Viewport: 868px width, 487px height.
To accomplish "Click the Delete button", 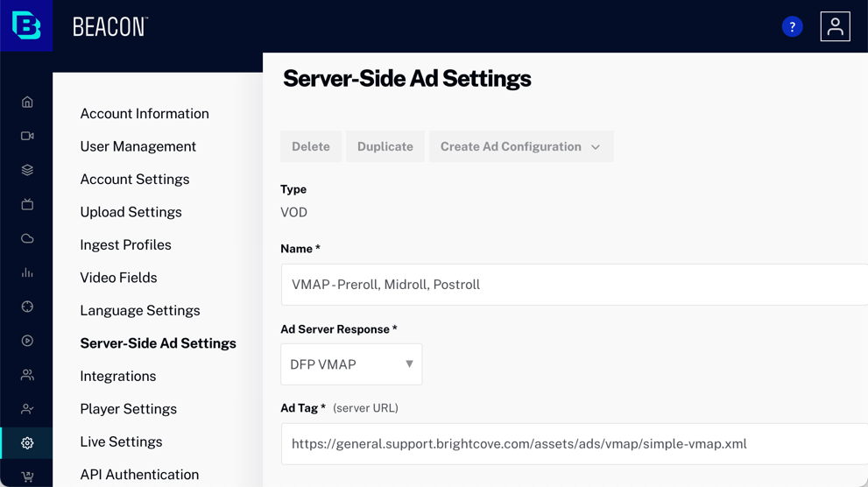I will (x=311, y=146).
